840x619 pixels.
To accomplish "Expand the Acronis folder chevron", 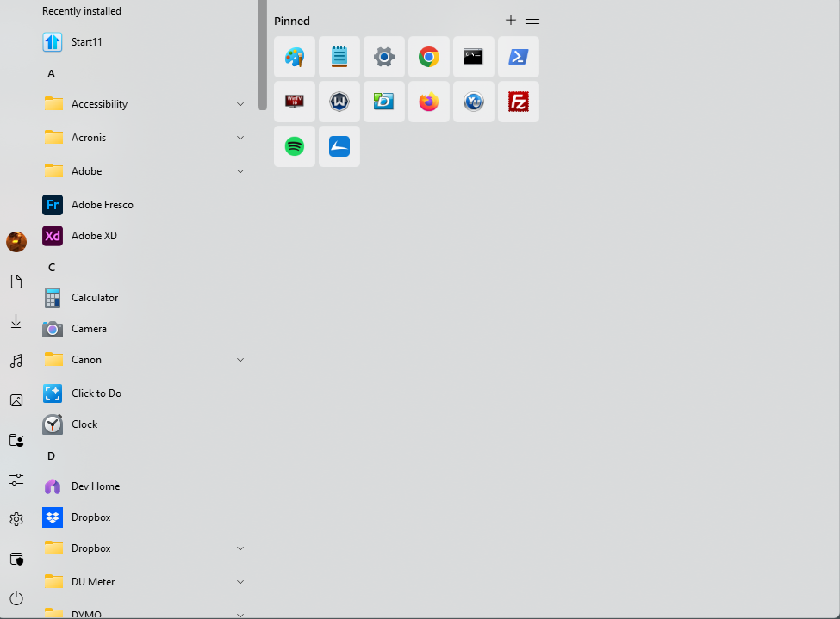I will coord(240,138).
